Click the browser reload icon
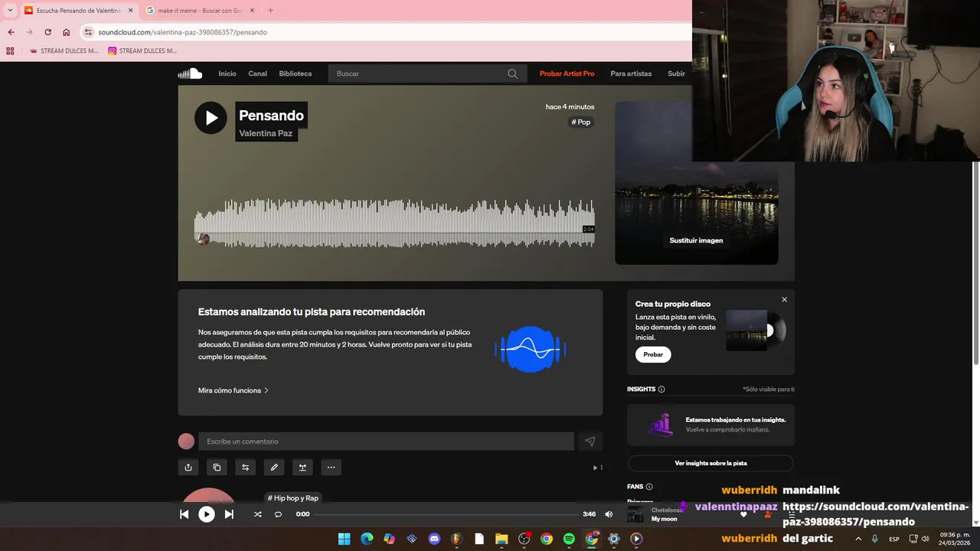 [x=47, y=32]
